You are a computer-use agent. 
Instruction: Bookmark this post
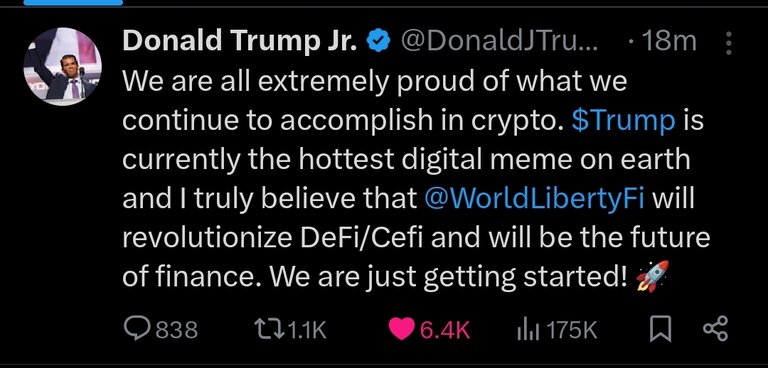click(x=660, y=329)
